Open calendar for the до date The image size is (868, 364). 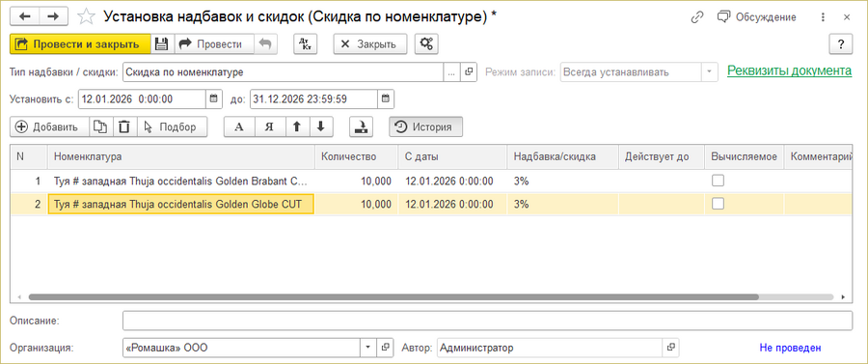click(386, 99)
